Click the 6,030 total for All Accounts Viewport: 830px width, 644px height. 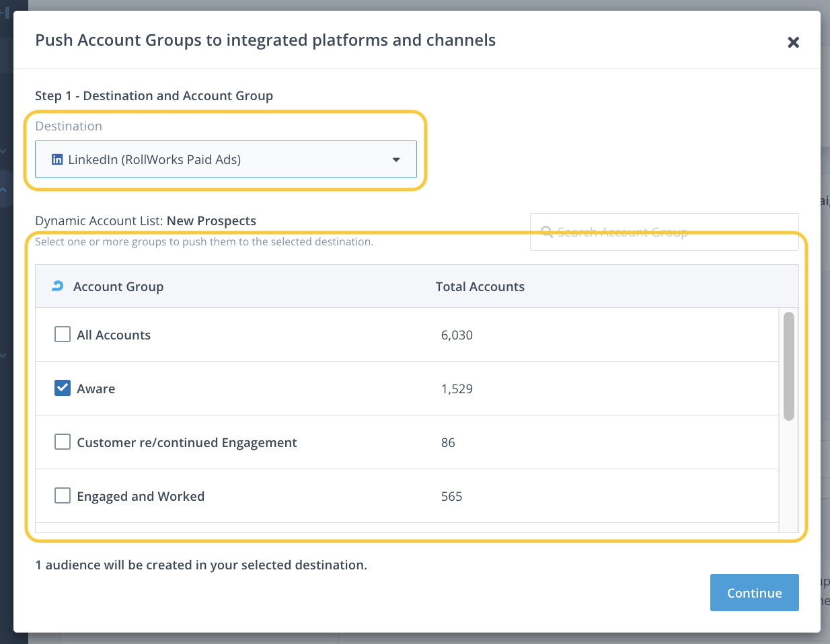click(457, 335)
